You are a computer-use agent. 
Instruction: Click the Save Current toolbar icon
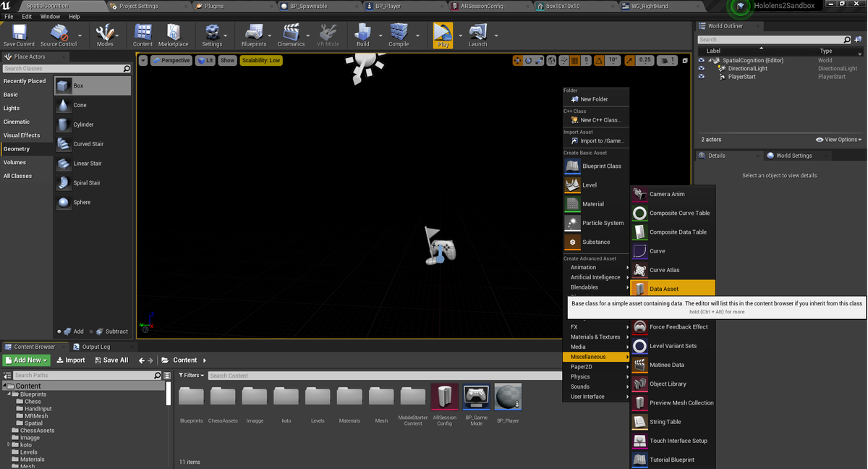pyautogui.click(x=19, y=34)
